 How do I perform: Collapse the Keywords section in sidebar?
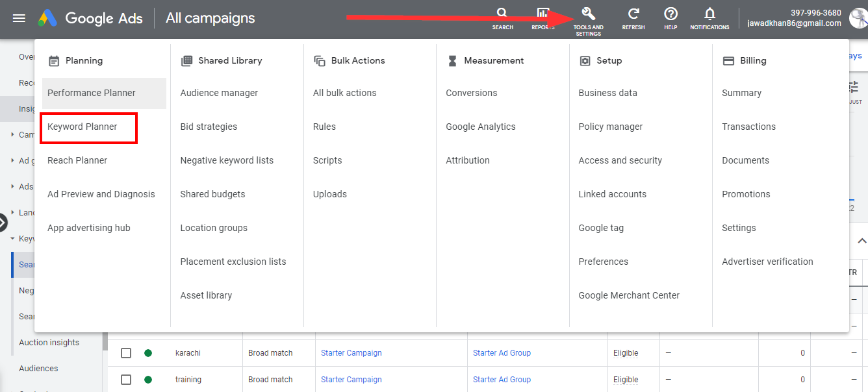coord(12,239)
